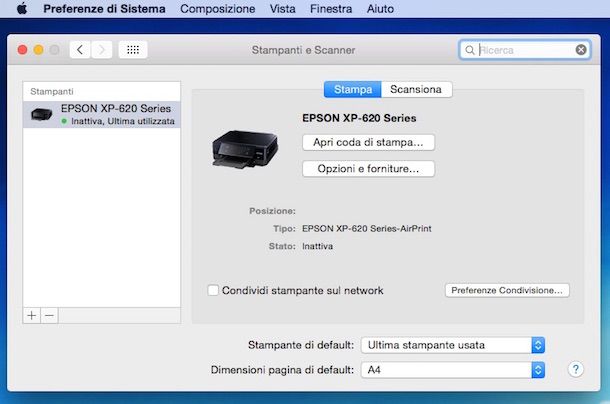
Task: Open Stampante di default dropdown
Action: coord(453,345)
